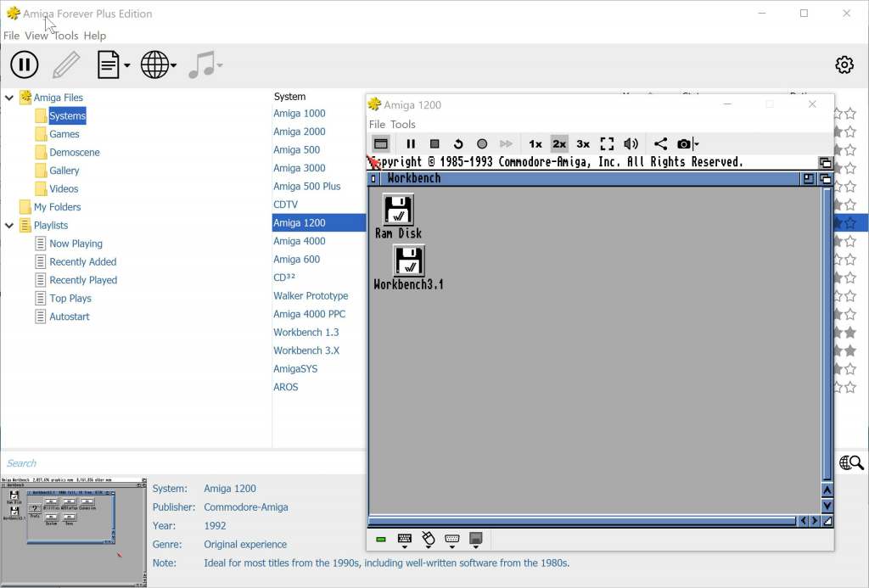
Task: Open the gear settings icon
Action: click(x=844, y=64)
